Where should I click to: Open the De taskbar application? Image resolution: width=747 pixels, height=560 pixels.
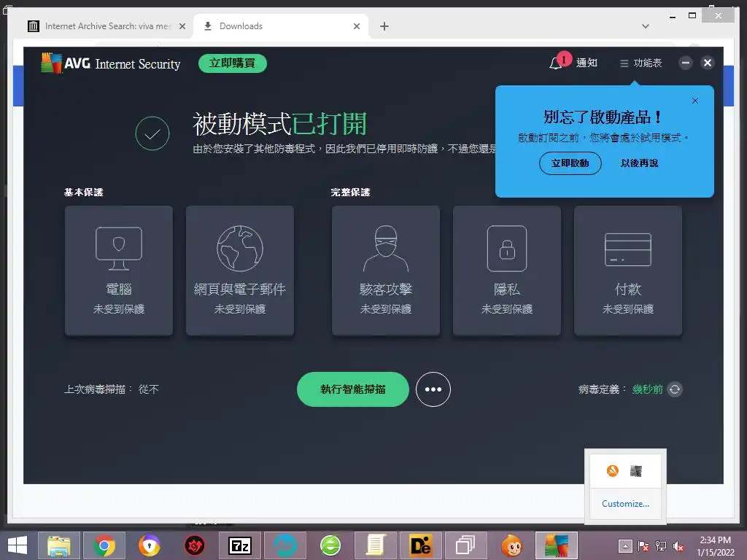click(x=421, y=545)
